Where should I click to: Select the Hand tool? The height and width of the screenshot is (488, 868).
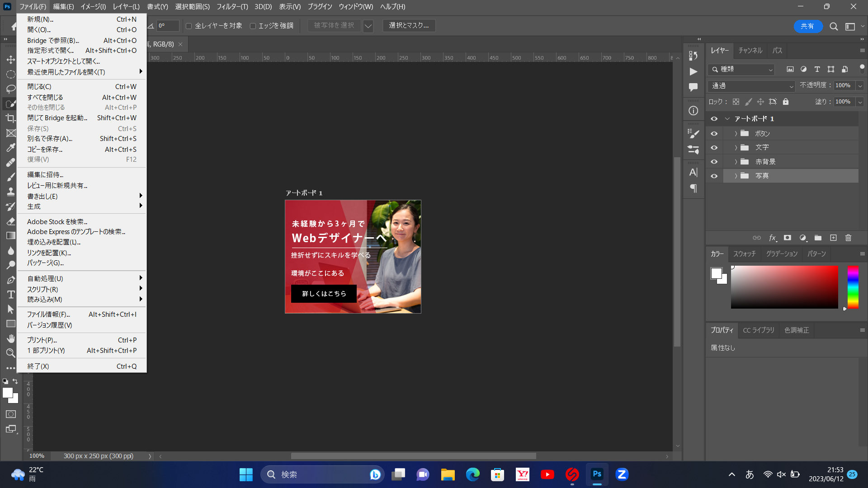point(11,338)
